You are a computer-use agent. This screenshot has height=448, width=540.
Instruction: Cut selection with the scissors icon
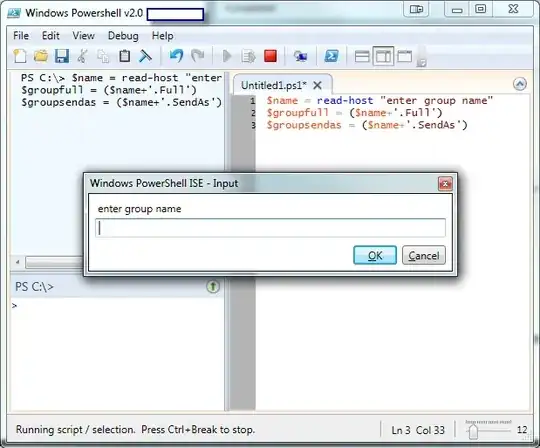[82, 56]
